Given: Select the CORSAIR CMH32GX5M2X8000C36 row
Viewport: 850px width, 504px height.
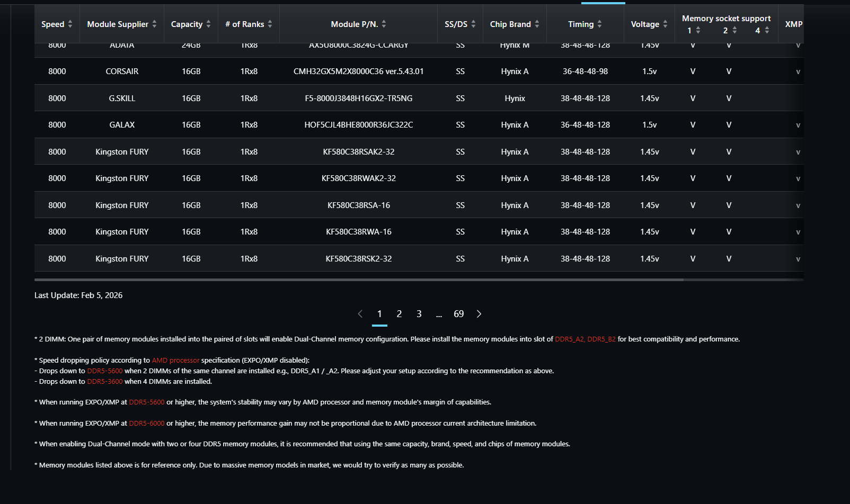Looking at the screenshot, I should (x=359, y=71).
